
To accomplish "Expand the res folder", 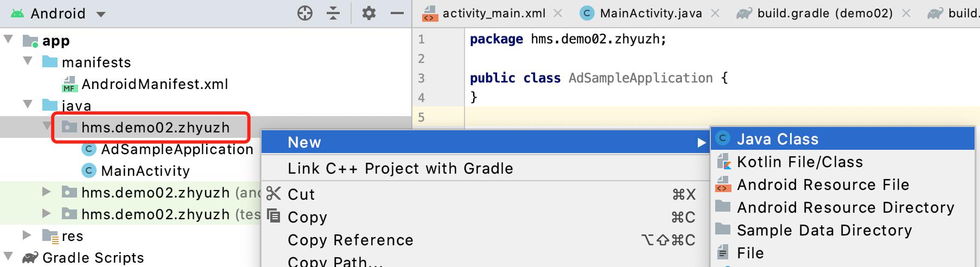I will [x=27, y=235].
